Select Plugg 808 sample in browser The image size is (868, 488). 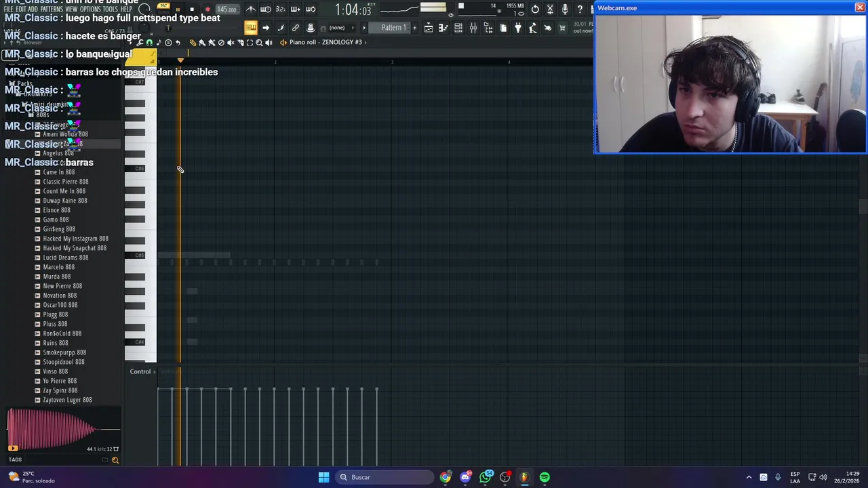click(x=56, y=314)
